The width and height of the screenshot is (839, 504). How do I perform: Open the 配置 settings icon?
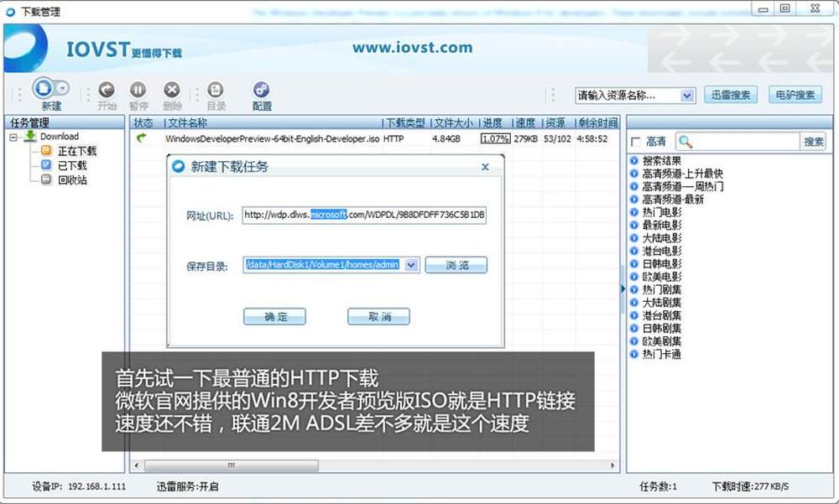point(261,90)
